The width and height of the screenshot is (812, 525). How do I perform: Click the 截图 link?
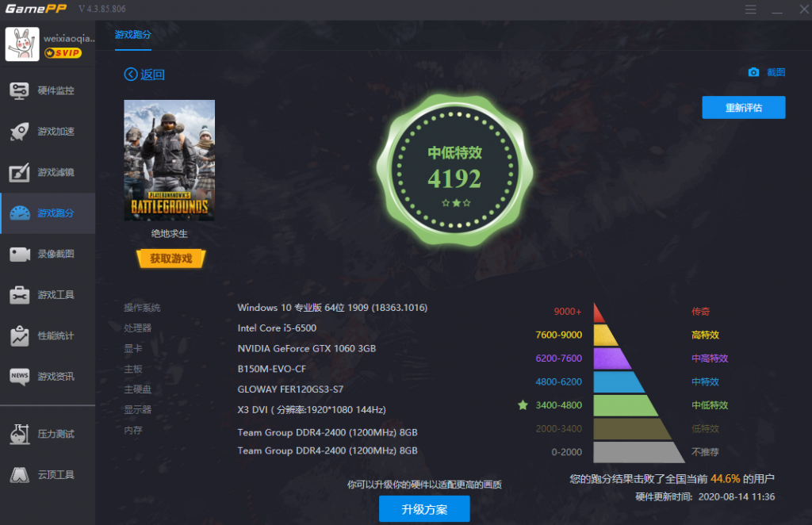pos(776,72)
